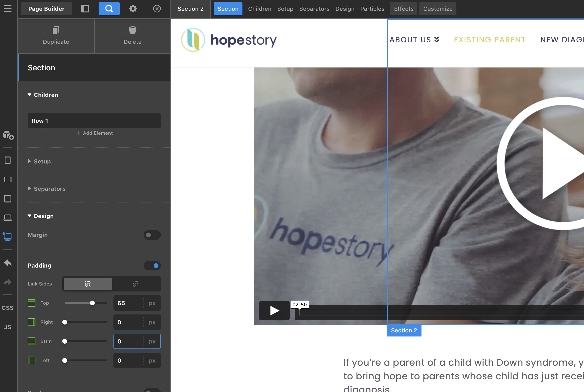
Task: Click the magnifier search icon
Action: click(x=109, y=9)
